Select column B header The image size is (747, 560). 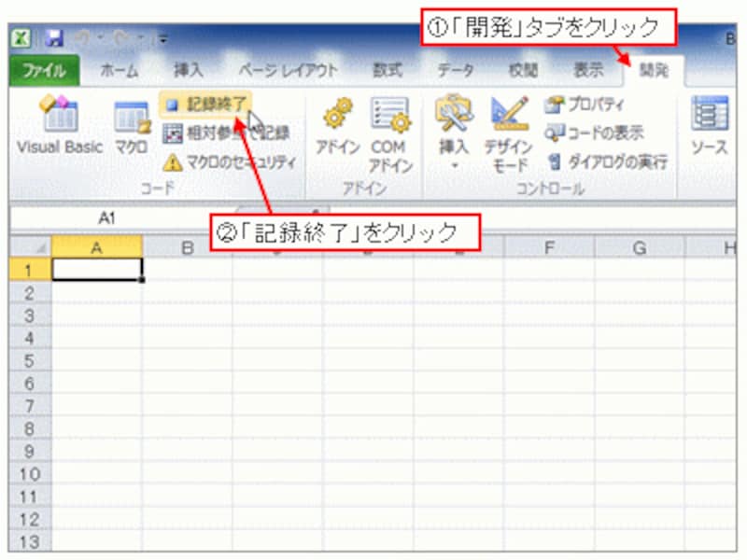click(188, 247)
